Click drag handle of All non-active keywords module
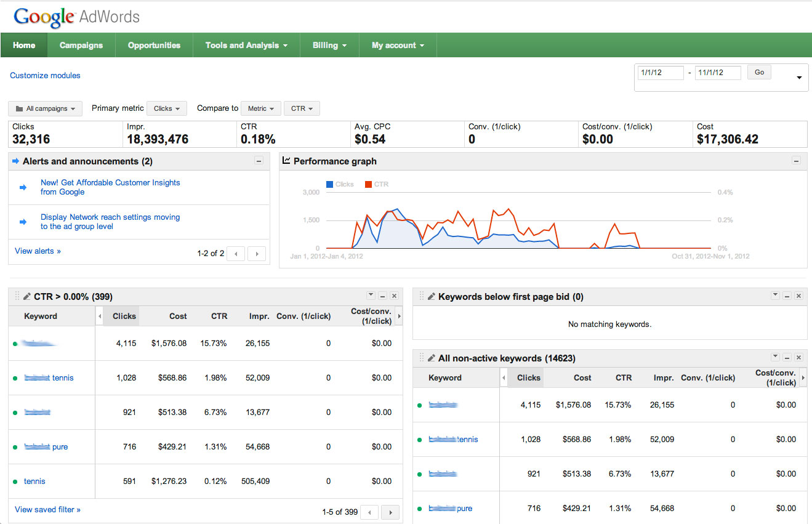The height and width of the screenshot is (524, 812). coord(421,358)
